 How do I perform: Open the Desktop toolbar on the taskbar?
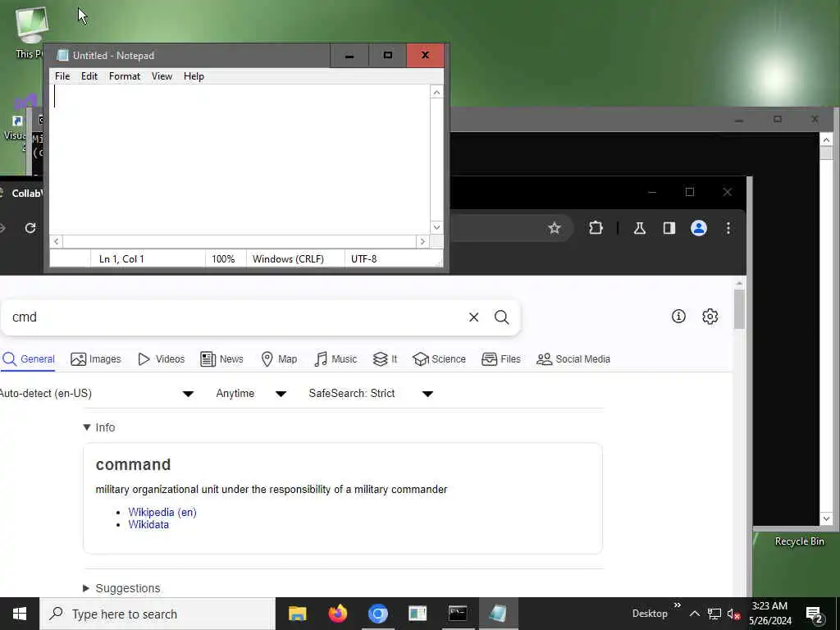click(650, 614)
